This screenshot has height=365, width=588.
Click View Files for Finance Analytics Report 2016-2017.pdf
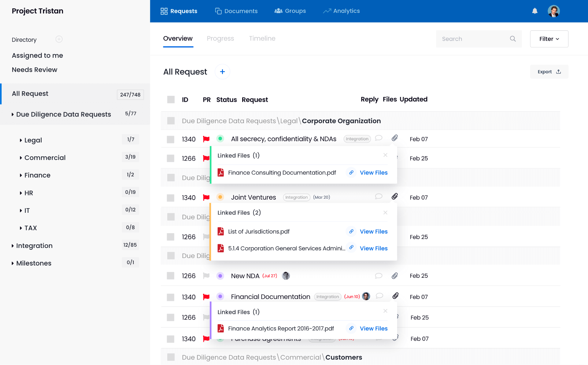pos(373,328)
